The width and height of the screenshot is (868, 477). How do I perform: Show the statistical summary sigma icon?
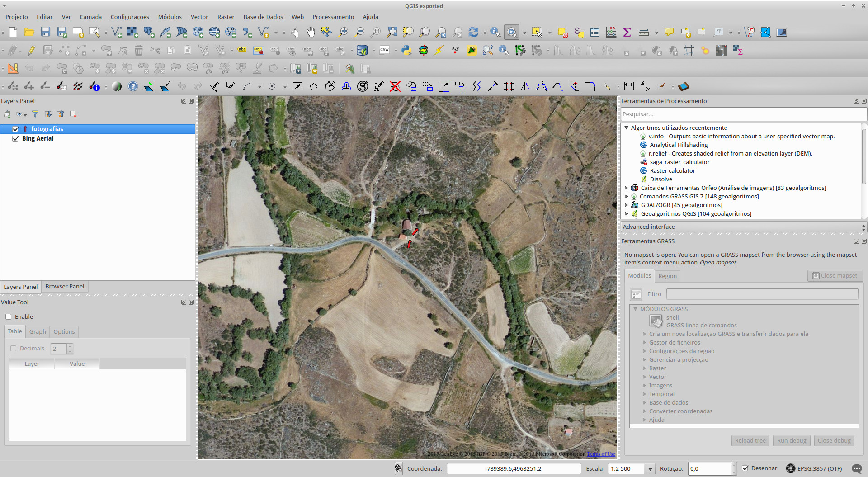point(627,32)
